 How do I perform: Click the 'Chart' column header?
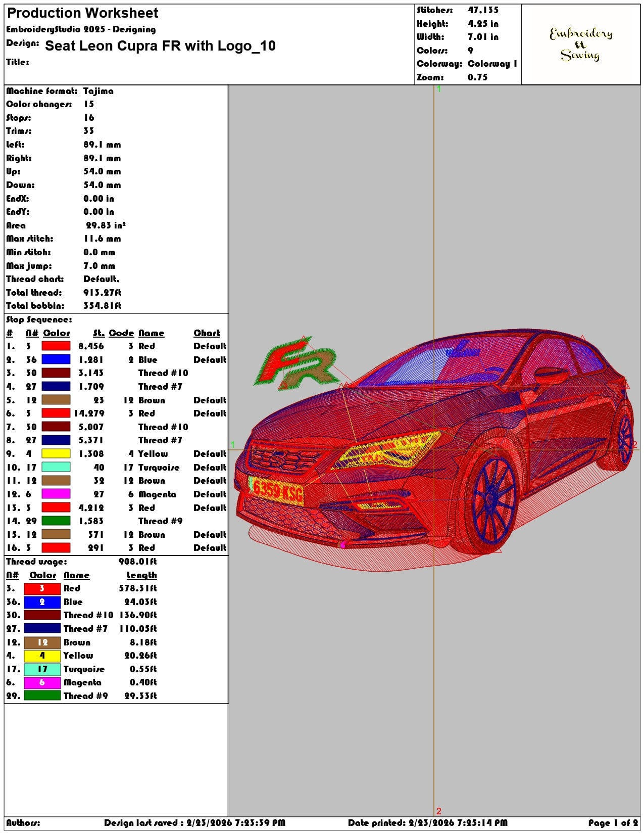[207, 333]
